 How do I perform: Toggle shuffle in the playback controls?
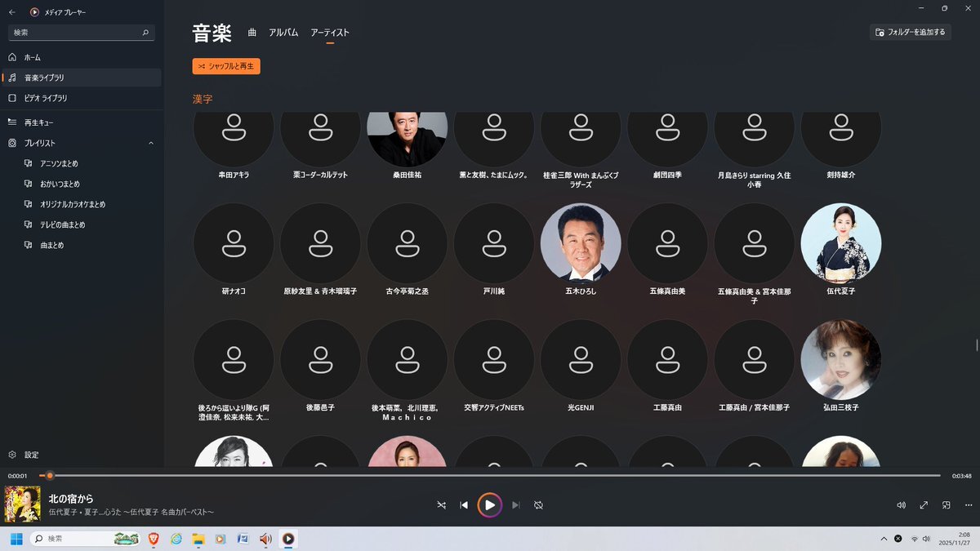pyautogui.click(x=441, y=505)
